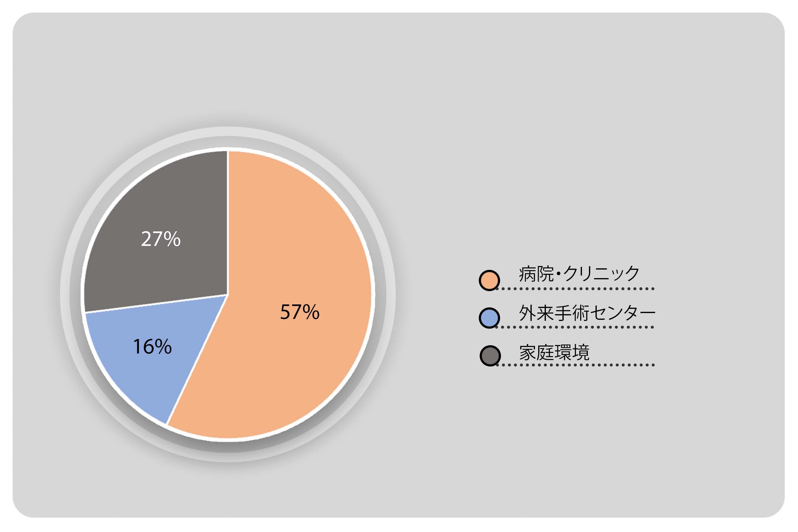Viewport: 798px width, 532px height.
Task: Select the 病院・クリニック legend label
Action: coord(579,273)
